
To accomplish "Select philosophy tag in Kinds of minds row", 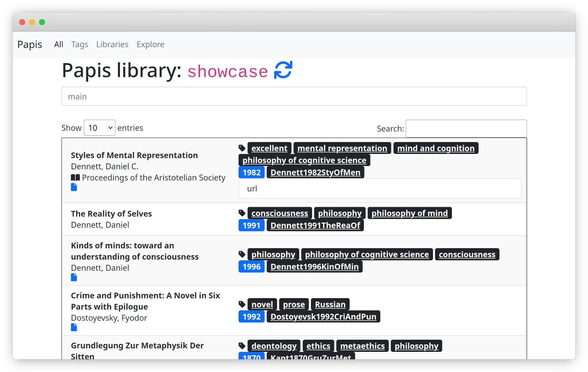I will click(x=273, y=254).
